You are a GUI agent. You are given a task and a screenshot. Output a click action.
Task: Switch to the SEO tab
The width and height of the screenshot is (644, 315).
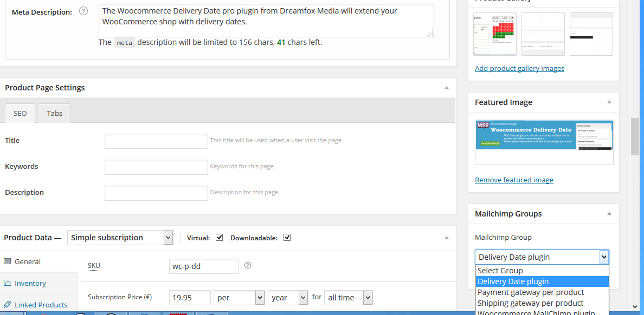[x=20, y=113]
